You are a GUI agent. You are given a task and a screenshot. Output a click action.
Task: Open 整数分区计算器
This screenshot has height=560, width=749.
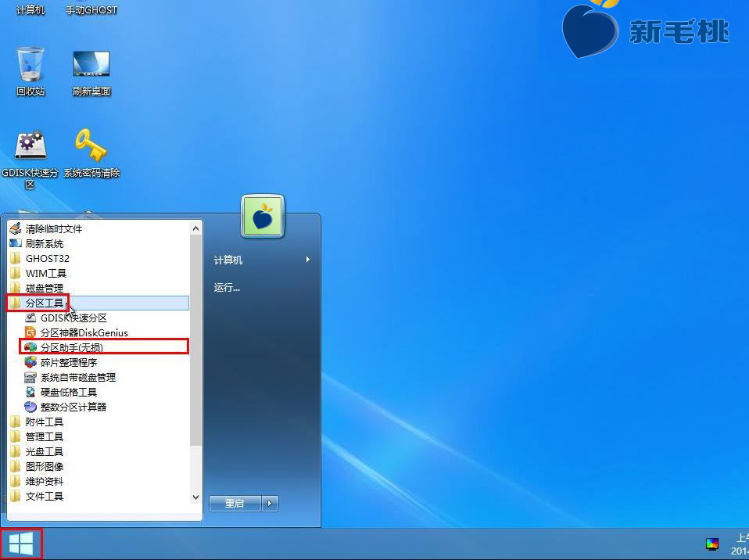[105, 407]
